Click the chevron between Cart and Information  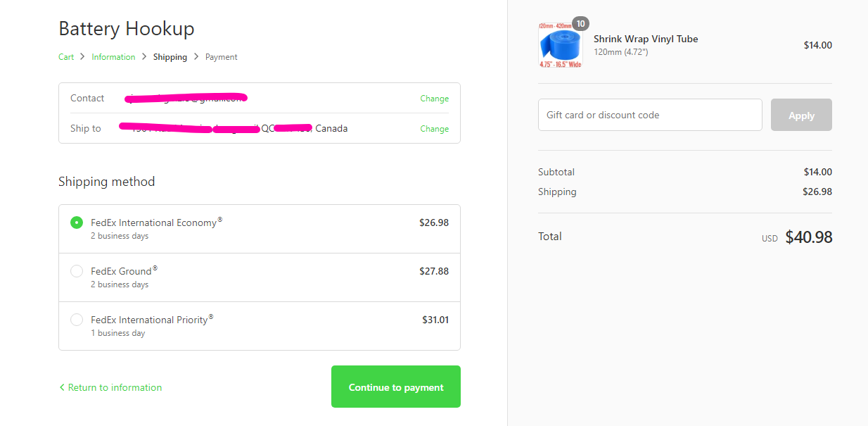82,57
